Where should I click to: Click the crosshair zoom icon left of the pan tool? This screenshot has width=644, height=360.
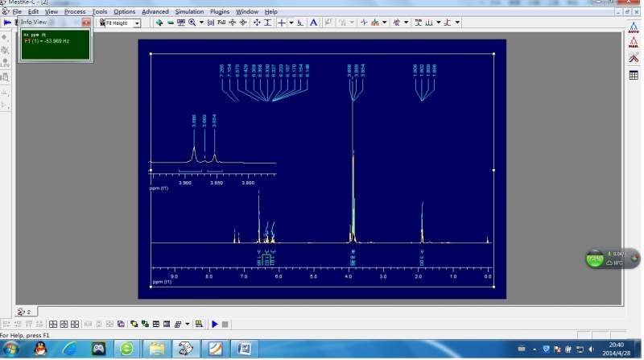pyautogui.click(x=243, y=23)
